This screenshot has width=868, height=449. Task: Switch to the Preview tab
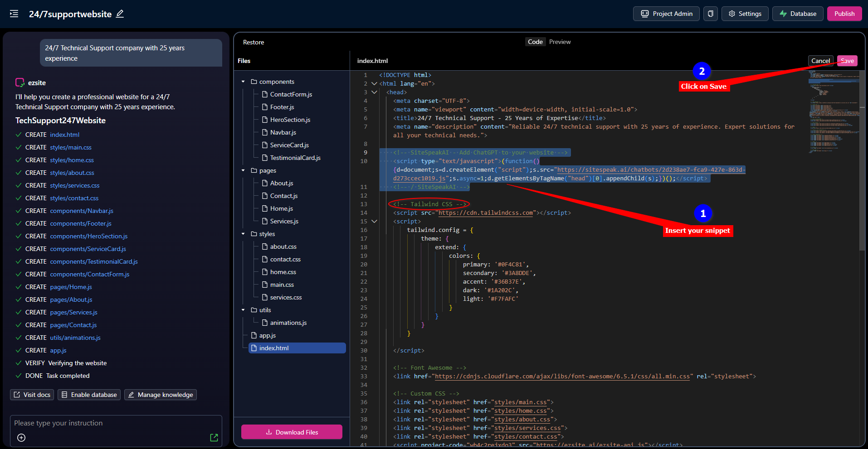coord(560,42)
